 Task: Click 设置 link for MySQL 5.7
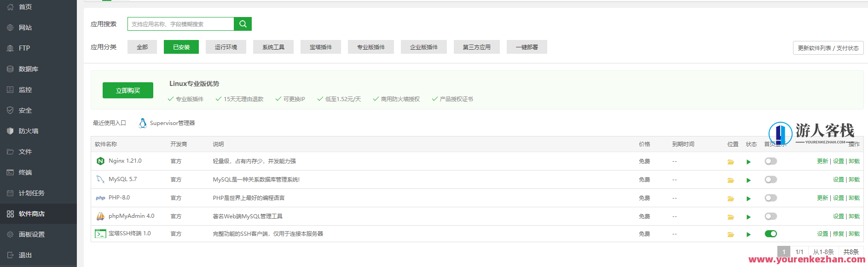839,180
